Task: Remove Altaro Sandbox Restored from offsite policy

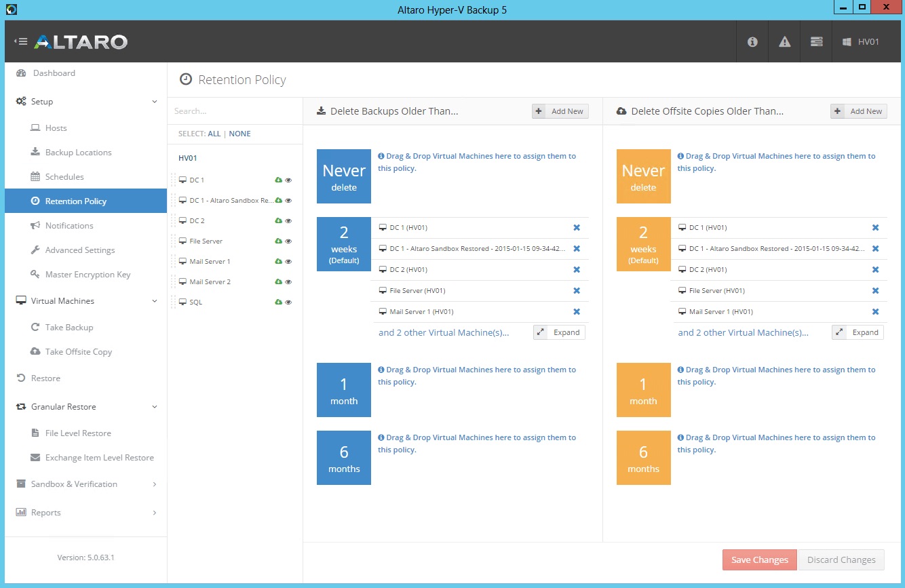Action: coord(876,249)
